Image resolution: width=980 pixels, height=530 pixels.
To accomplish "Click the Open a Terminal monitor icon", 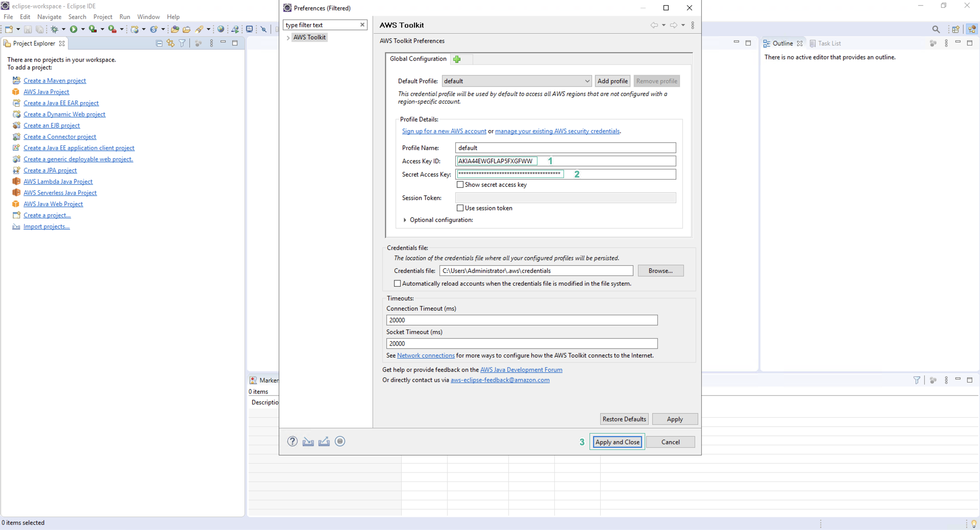I will [x=250, y=29].
